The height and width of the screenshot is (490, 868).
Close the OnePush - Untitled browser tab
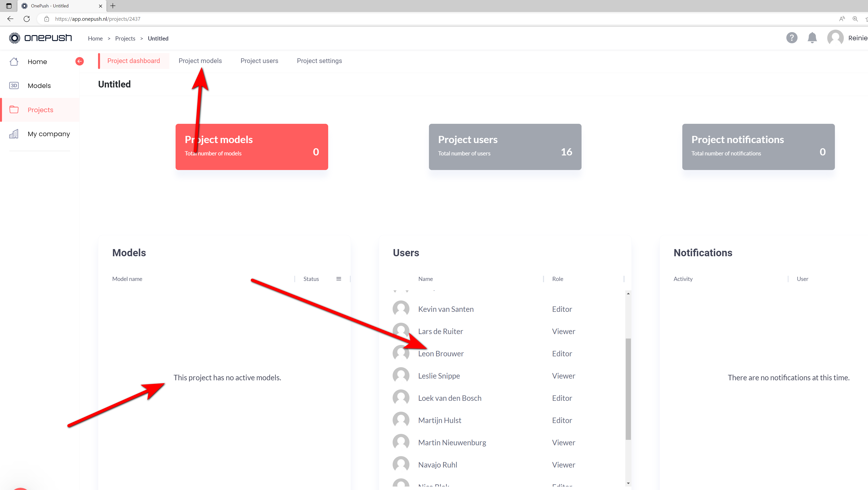[x=101, y=6]
